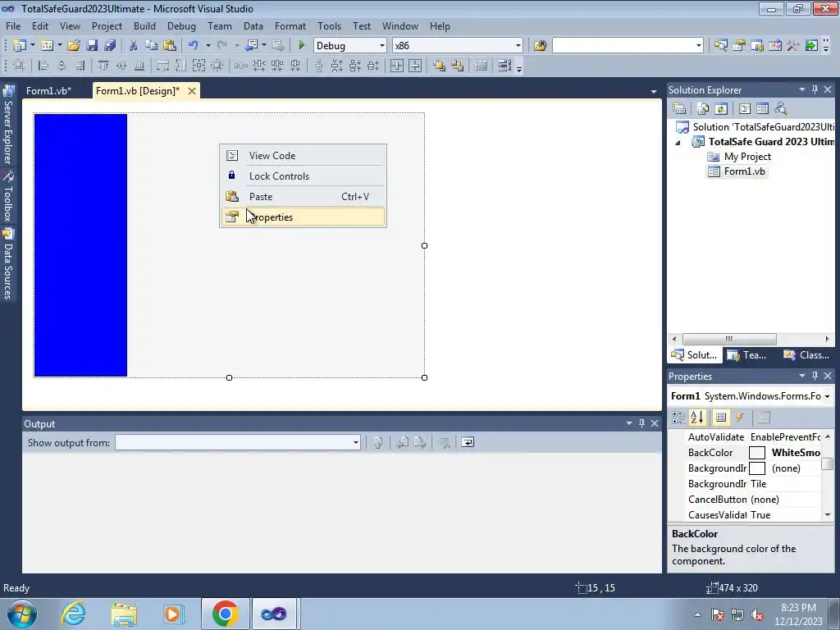Toggle Categorized view in Properties panel
The image size is (840, 630).
point(678,418)
